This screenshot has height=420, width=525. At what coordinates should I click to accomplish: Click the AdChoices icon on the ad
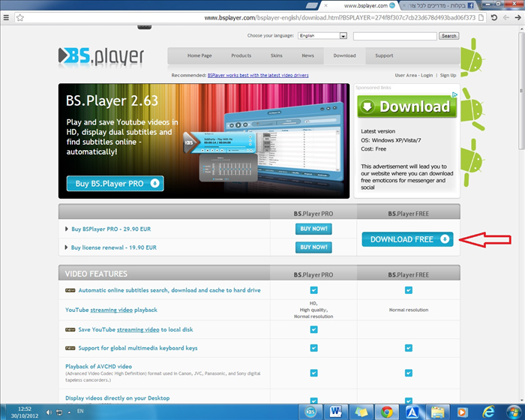tap(454, 94)
